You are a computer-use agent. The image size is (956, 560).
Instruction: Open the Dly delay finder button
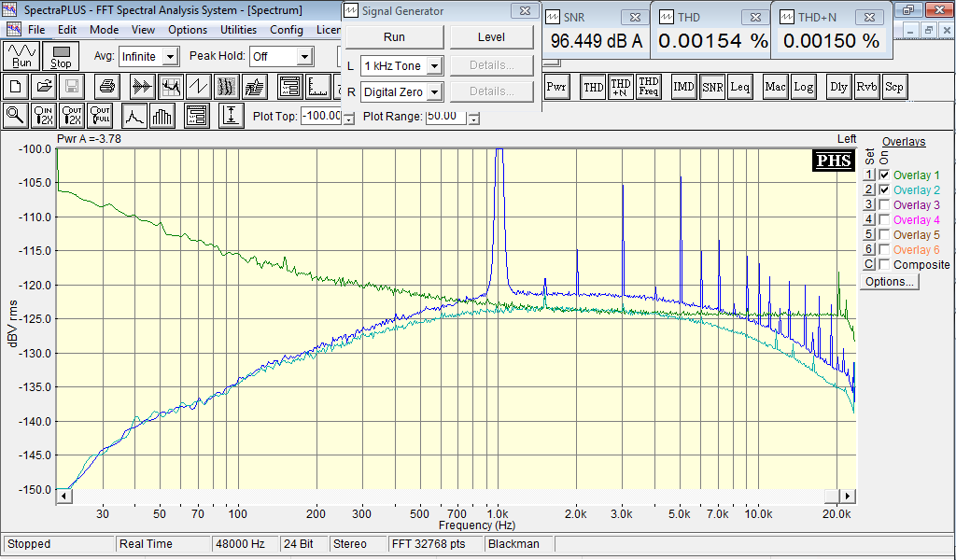coord(839,87)
